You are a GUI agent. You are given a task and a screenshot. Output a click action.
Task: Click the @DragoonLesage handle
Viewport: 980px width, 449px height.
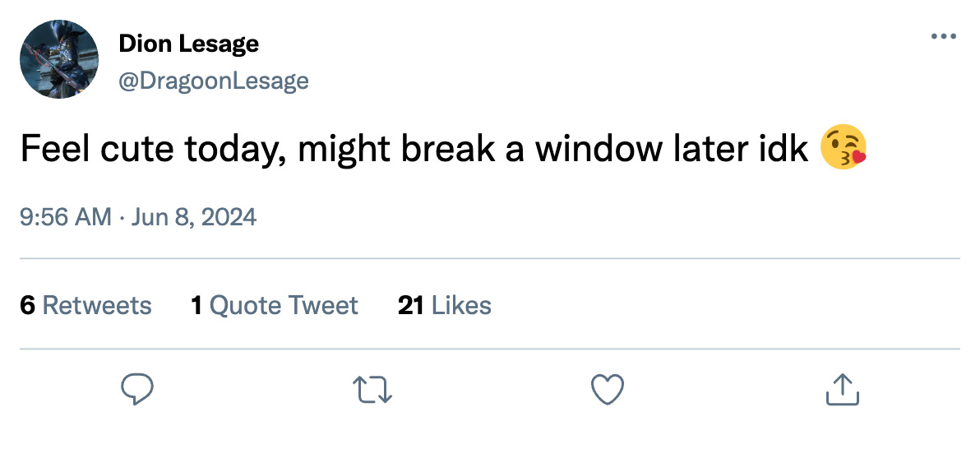tap(214, 81)
